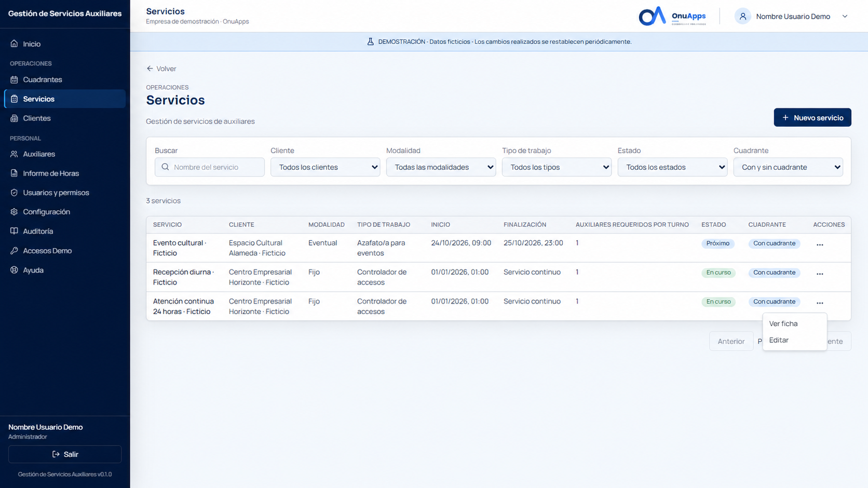Click the Evento cultural · Ficticio service name
Screen dimensions: 868x488
point(180,248)
